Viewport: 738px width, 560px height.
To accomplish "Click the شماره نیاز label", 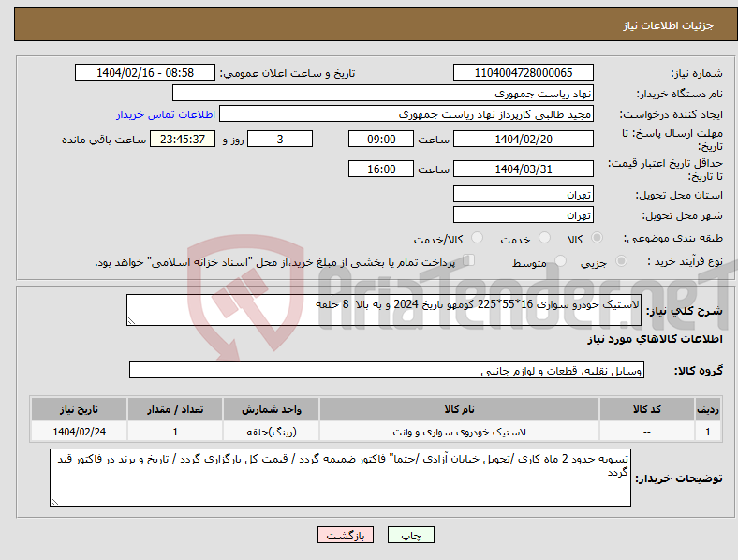I will (x=697, y=73).
